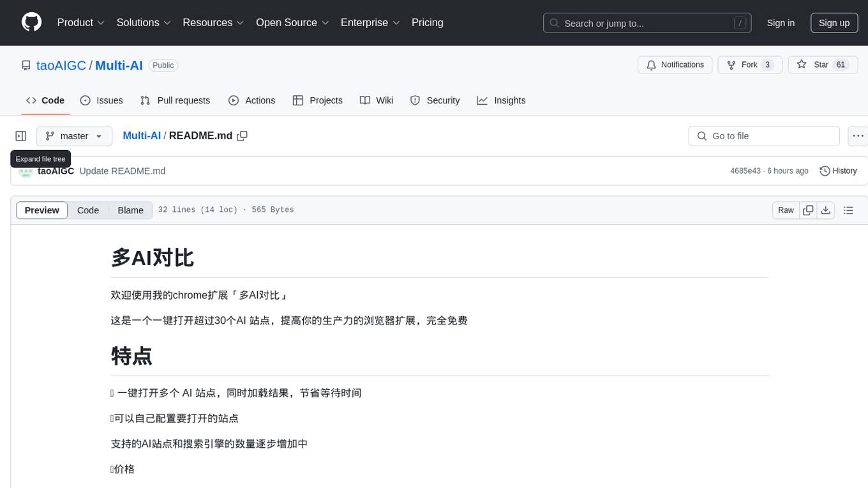The image size is (868, 488).
Task: View History of README.md
Action: 838,171
